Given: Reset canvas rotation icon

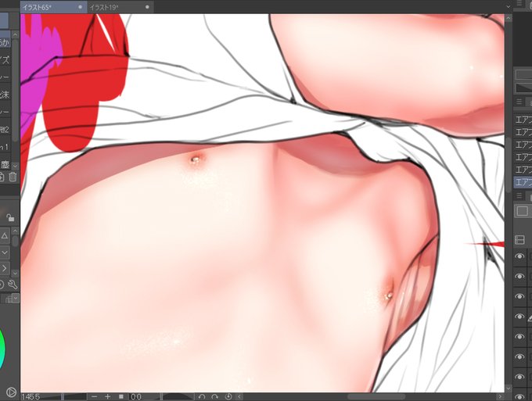Looking at the screenshot, I should 228,396.
